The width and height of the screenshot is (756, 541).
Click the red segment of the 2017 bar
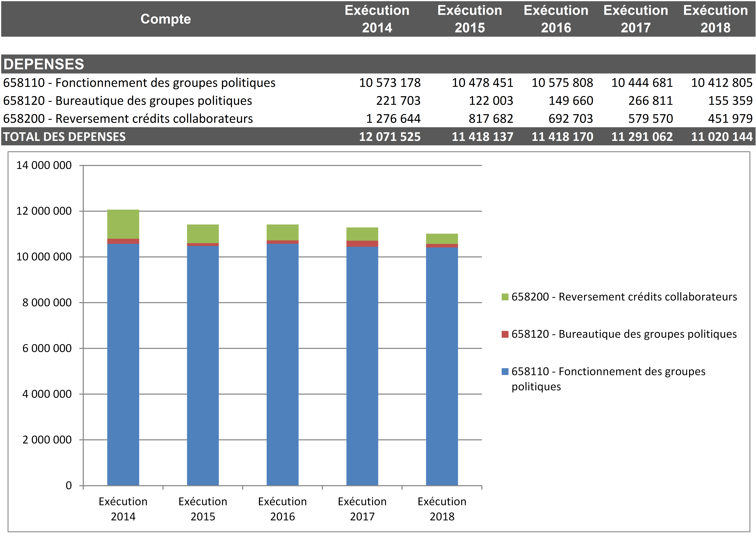tap(362, 243)
